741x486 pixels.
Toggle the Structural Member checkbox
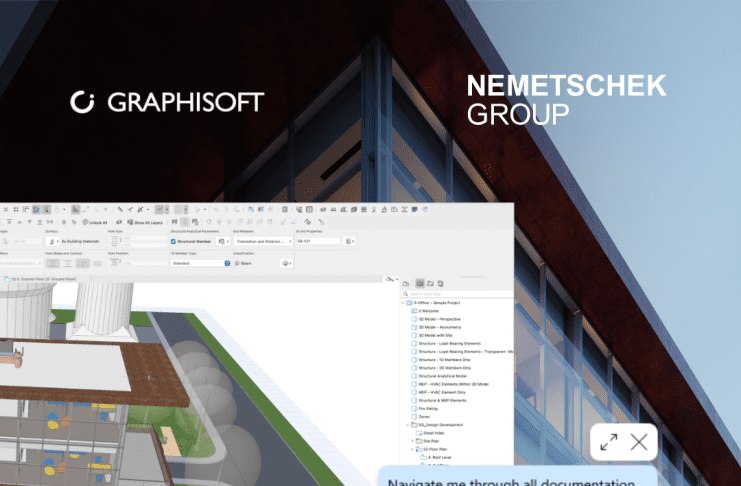174,241
